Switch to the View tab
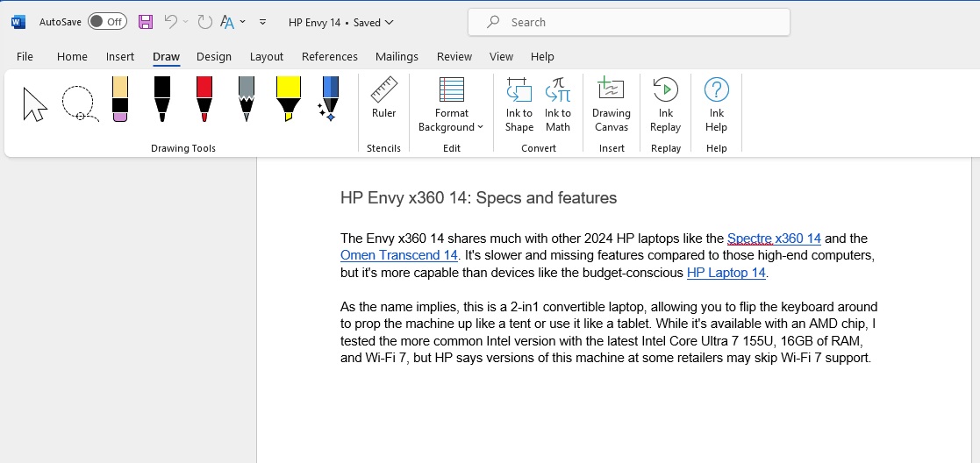980x463 pixels. coord(501,56)
